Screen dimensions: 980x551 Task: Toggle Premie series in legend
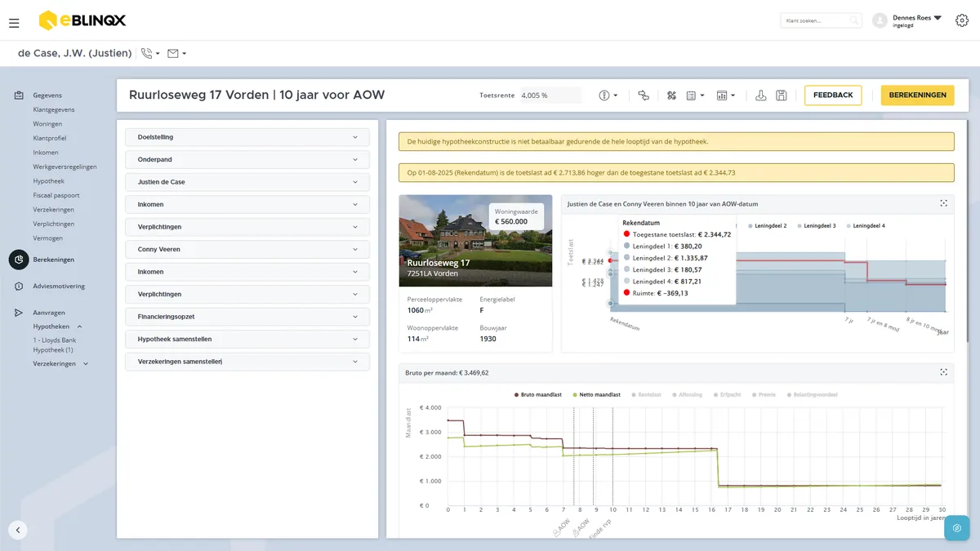(x=764, y=394)
